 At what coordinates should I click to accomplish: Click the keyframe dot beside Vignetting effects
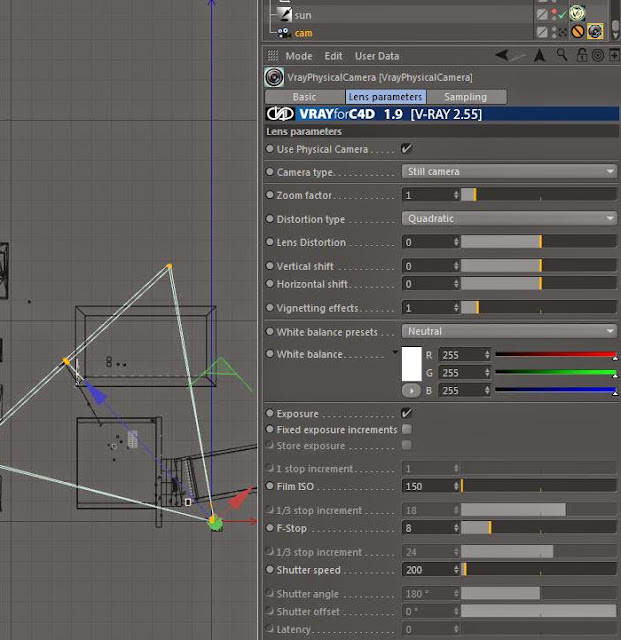270,307
